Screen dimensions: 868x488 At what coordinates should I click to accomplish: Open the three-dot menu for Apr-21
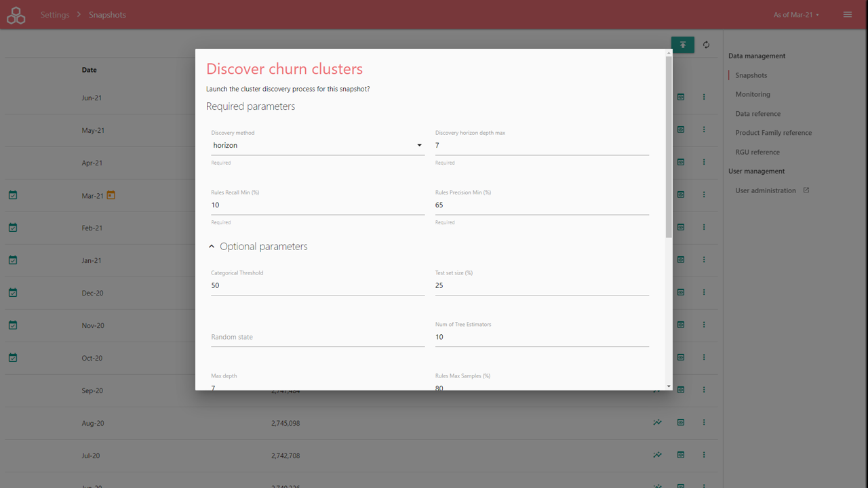[704, 162]
